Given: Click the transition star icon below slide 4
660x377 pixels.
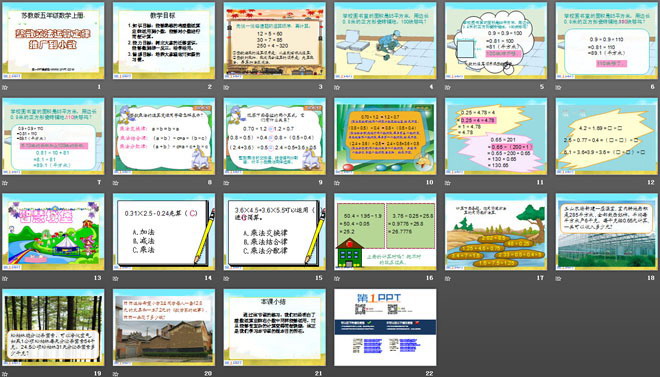Looking at the screenshot, I should (337, 87).
